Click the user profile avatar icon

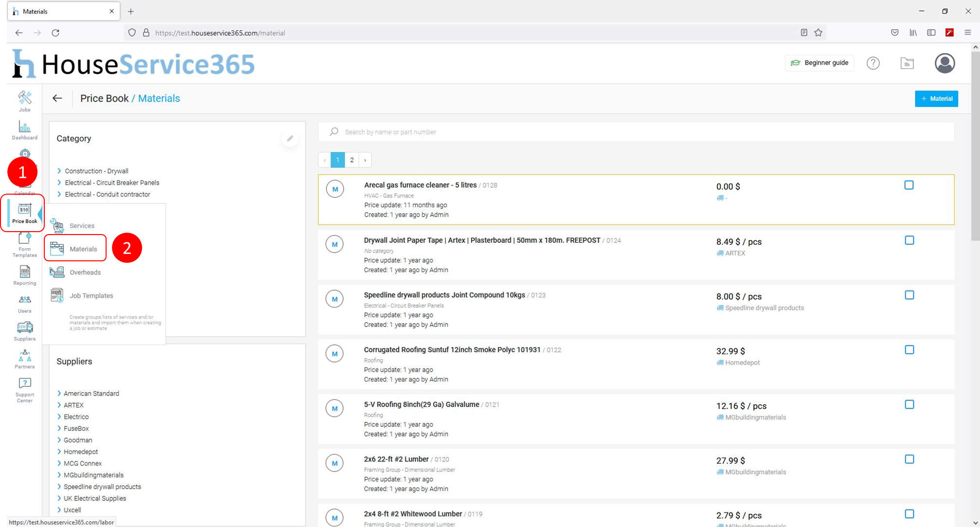[x=944, y=63]
